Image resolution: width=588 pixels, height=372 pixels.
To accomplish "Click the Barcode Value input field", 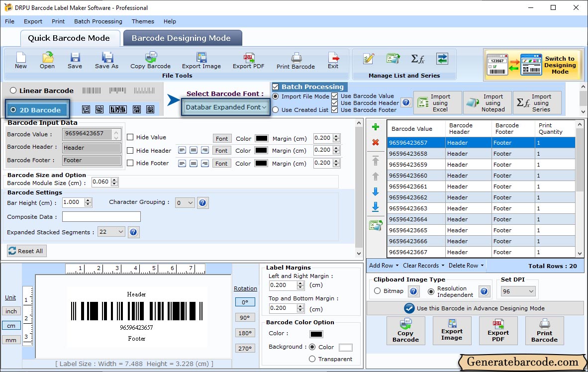I will [92, 134].
